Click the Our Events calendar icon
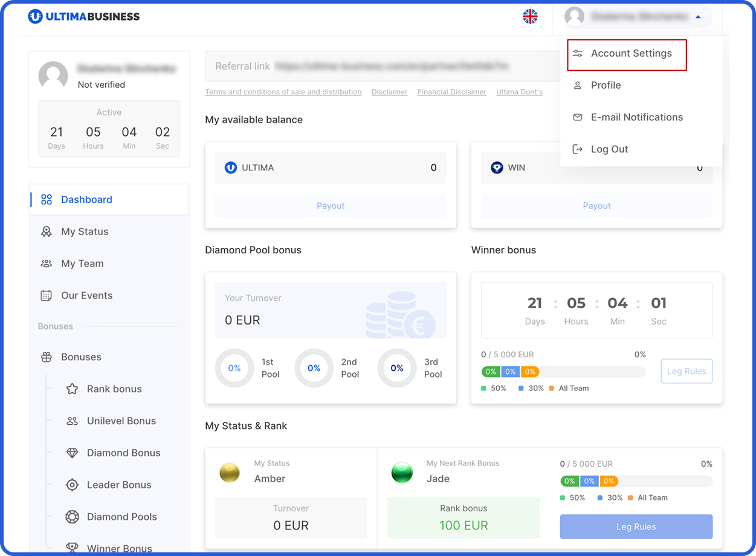 pyautogui.click(x=47, y=296)
